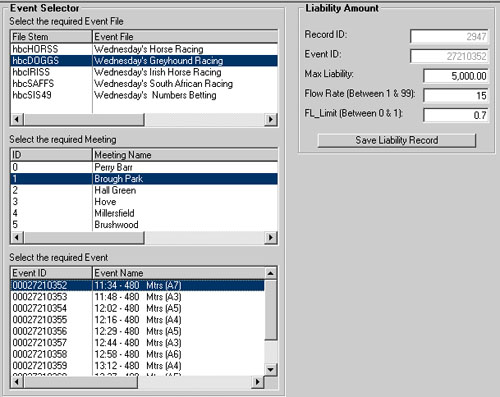This screenshot has width=500, height=397.
Task: Click horizontal scrollbar thumb in Event list
Action: 81,382
